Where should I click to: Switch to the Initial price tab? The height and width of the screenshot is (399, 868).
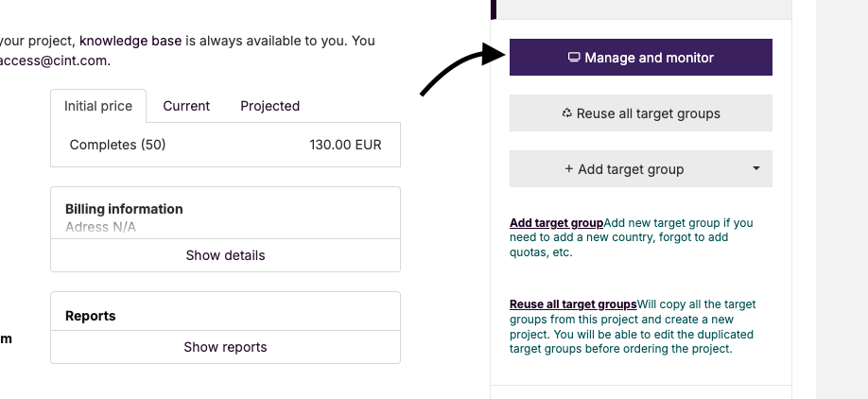pos(98,106)
